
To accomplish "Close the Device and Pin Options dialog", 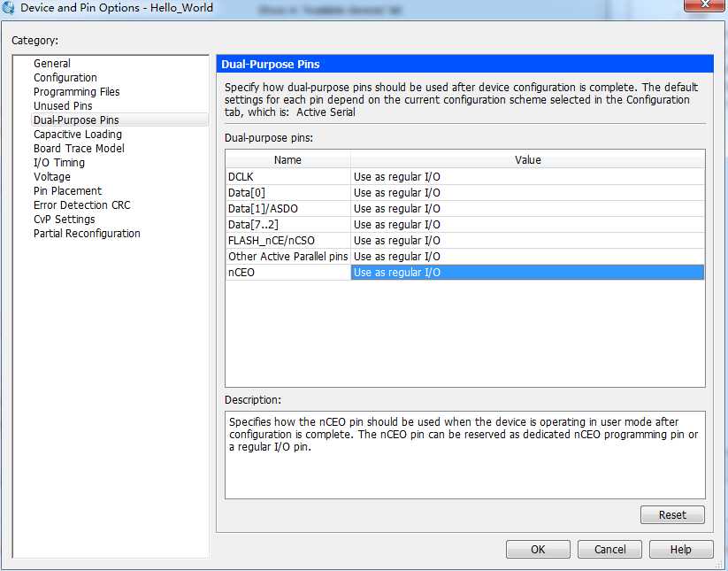I will (705, 4).
